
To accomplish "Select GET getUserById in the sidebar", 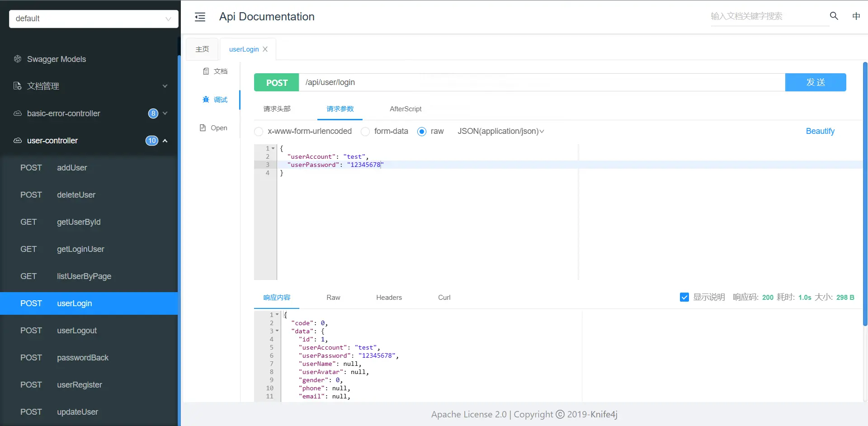I will tap(89, 222).
